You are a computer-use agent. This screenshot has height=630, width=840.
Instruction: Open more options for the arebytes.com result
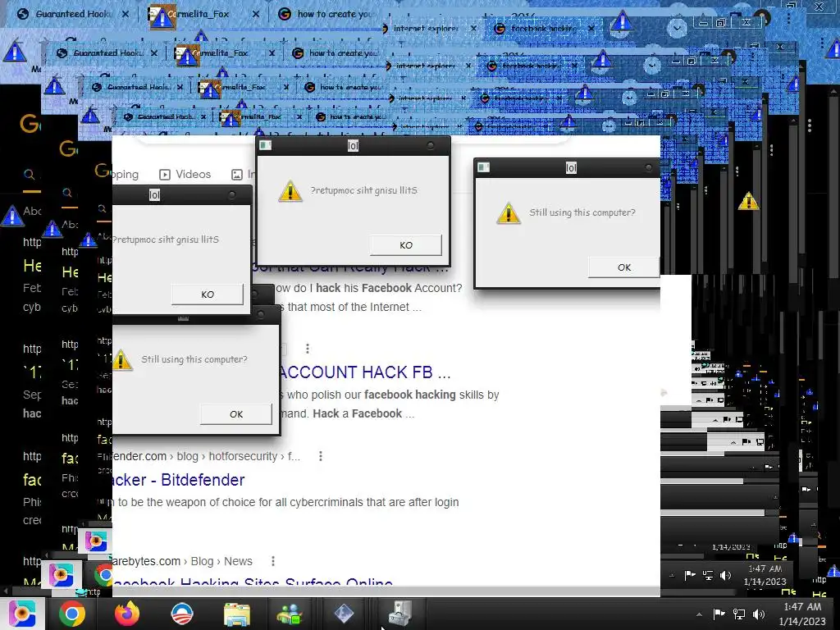[273, 561]
